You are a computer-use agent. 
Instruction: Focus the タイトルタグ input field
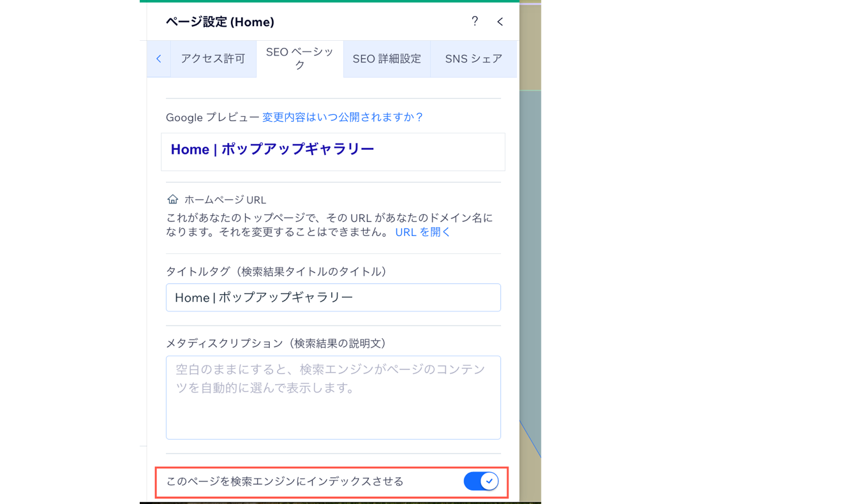point(333,297)
